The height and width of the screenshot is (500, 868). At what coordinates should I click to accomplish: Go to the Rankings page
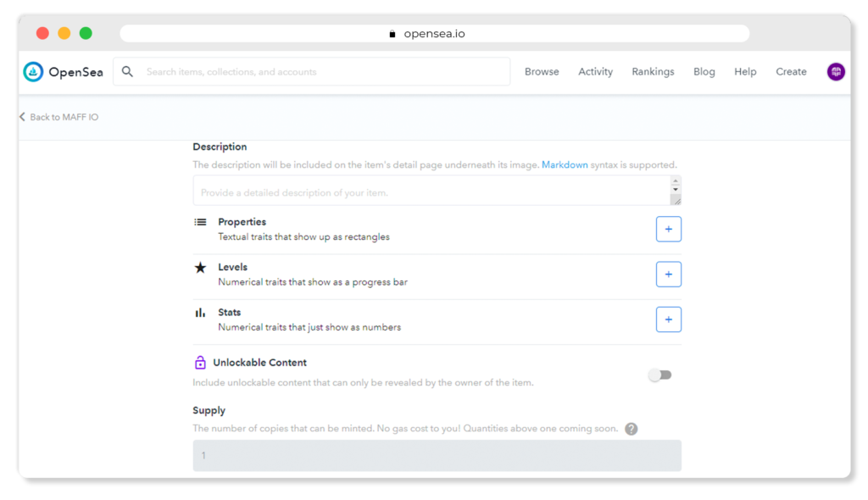point(653,72)
